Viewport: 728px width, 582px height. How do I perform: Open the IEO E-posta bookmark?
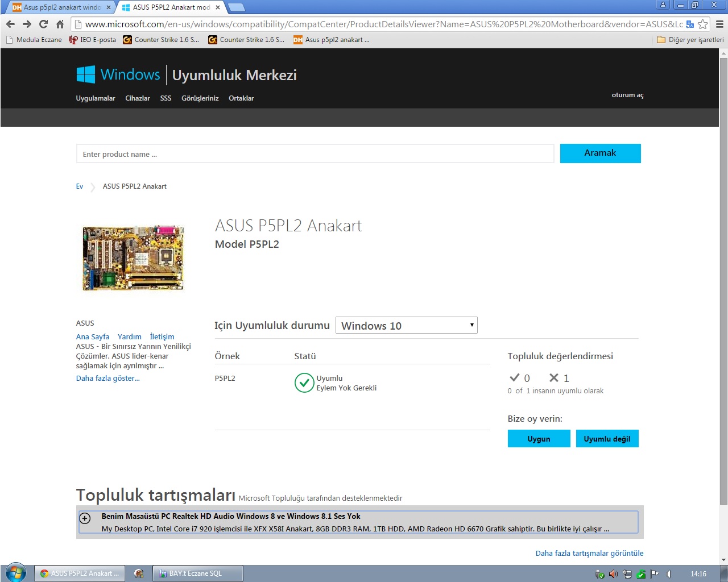(92, 40)
